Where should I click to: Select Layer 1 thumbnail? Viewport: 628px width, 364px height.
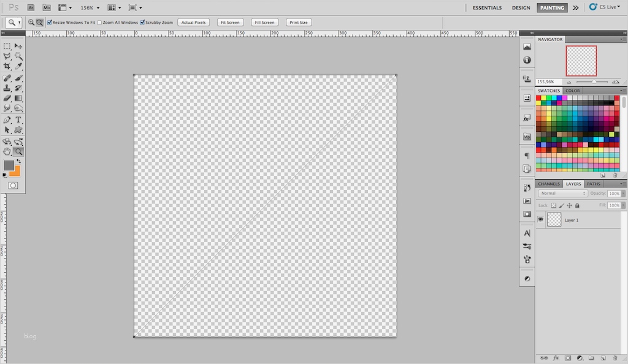coord(554,219)
